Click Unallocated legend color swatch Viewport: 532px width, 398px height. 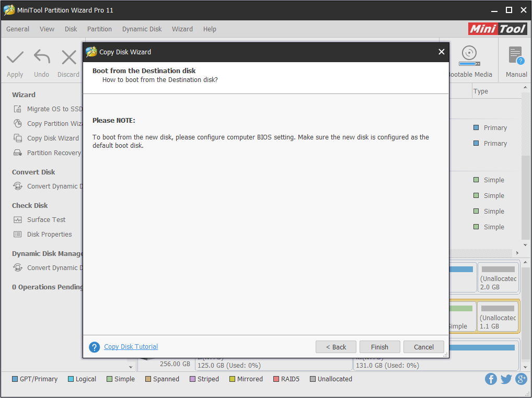313,379
